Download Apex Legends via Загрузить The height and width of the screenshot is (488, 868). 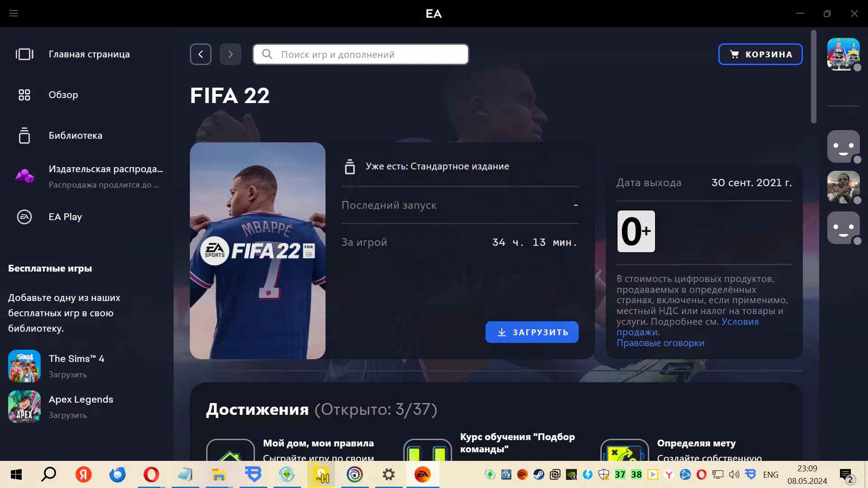(x=68, y=415)
